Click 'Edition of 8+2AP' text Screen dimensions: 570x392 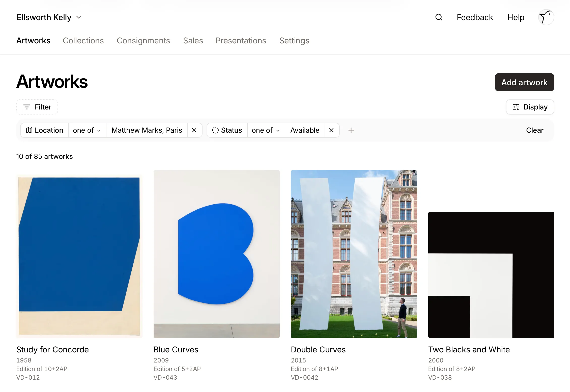coord(452,369)
